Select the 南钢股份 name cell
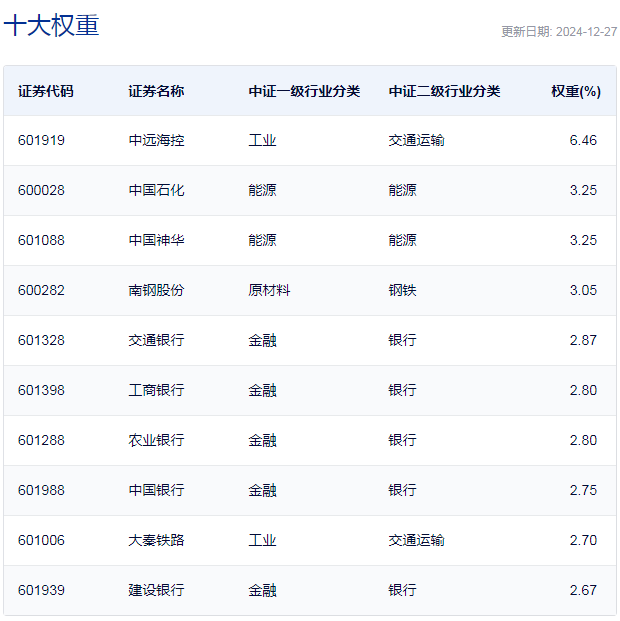This screenshot has width=620, height=621. click(156, 290)
